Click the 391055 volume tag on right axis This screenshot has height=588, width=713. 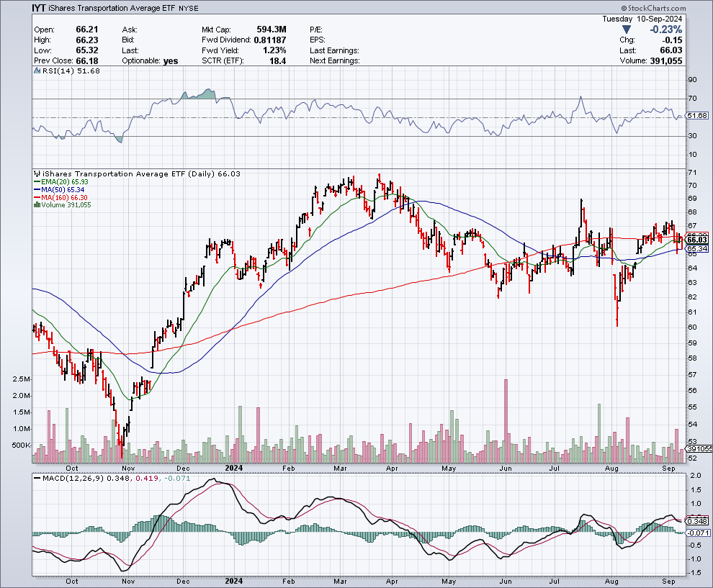[x=699, y=448]
